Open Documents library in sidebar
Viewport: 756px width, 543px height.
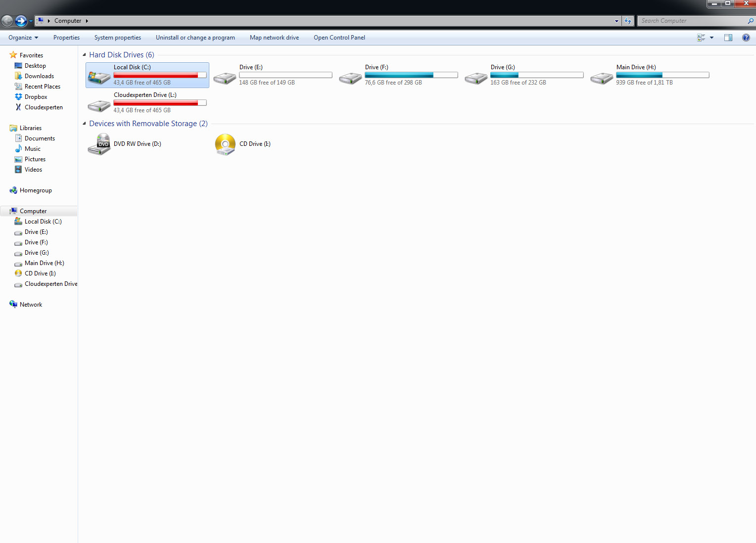tap(40, 138)
